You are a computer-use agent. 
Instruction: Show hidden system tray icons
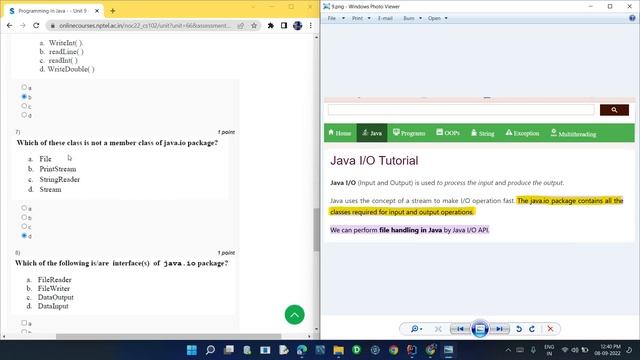(508, 350)
